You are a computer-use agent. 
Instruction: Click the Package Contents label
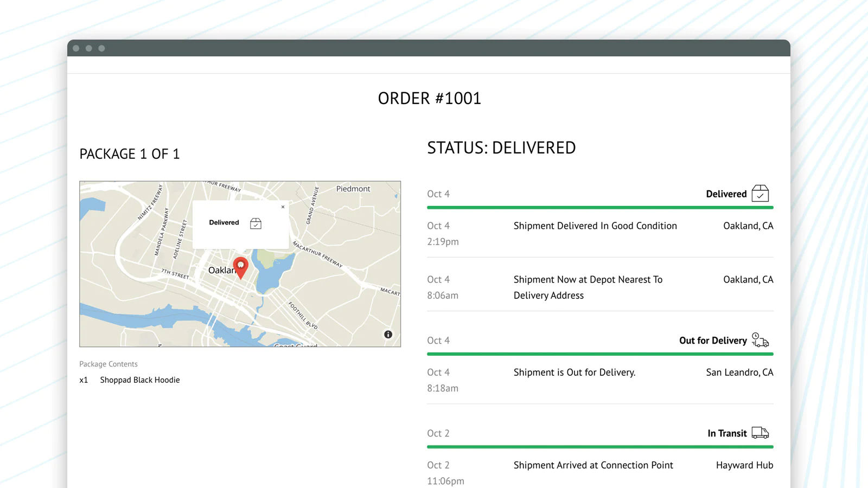pos(108,364)
